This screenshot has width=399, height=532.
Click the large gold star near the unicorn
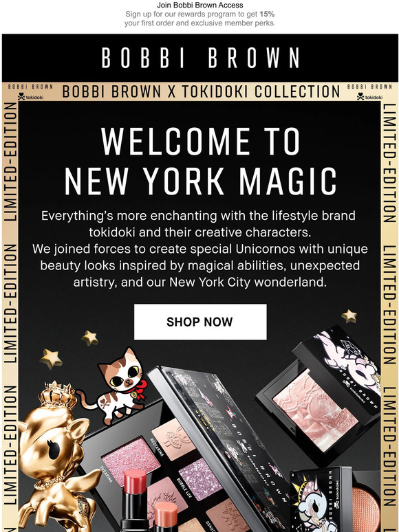click(x=51, y=359)
